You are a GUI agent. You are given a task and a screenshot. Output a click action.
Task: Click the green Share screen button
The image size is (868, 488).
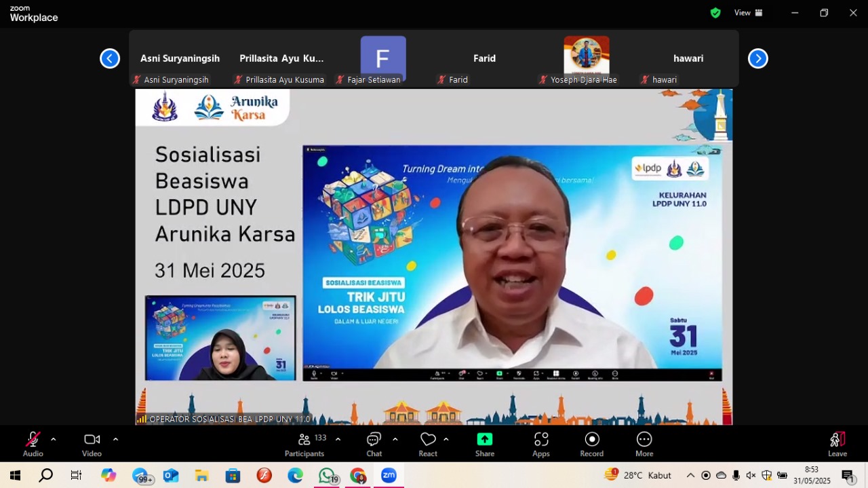pos(484,445)
